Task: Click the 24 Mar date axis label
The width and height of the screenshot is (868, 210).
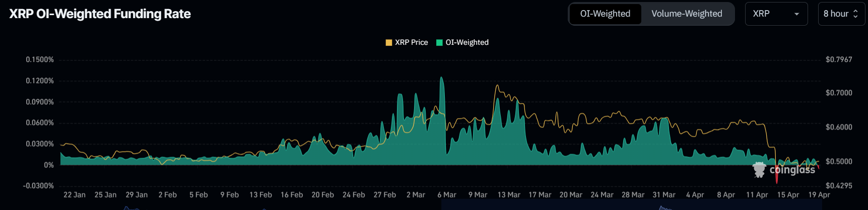Action: [x=602, y=194]
